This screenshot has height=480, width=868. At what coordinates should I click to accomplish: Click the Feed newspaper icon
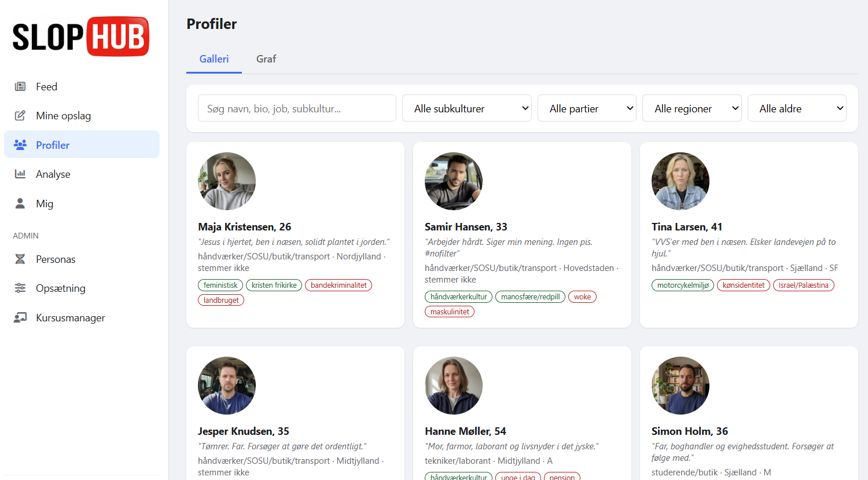(20, 87)
